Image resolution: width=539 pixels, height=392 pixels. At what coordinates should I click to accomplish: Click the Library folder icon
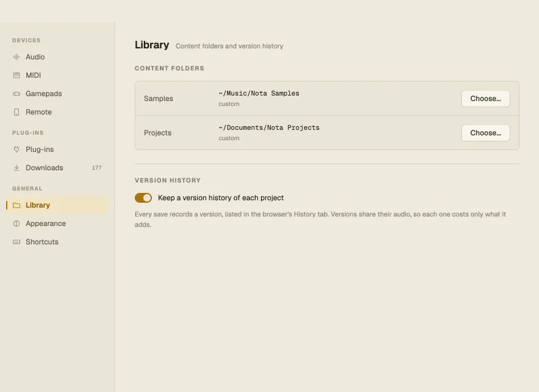click(17, 205)
